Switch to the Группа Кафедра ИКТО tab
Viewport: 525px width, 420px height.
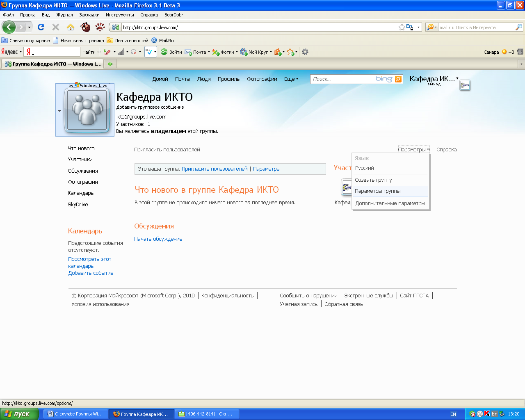point(53,64)
